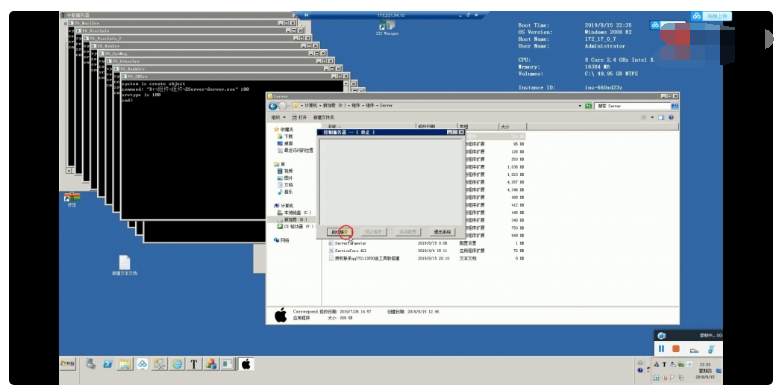Click the start service button circled in red
The width and height of the screenshot is (780, 392).
[x=341, y=232]
